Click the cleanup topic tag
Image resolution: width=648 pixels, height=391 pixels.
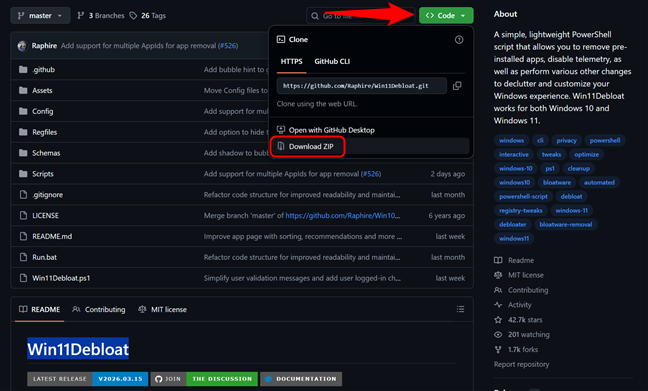tap(579, 169)
